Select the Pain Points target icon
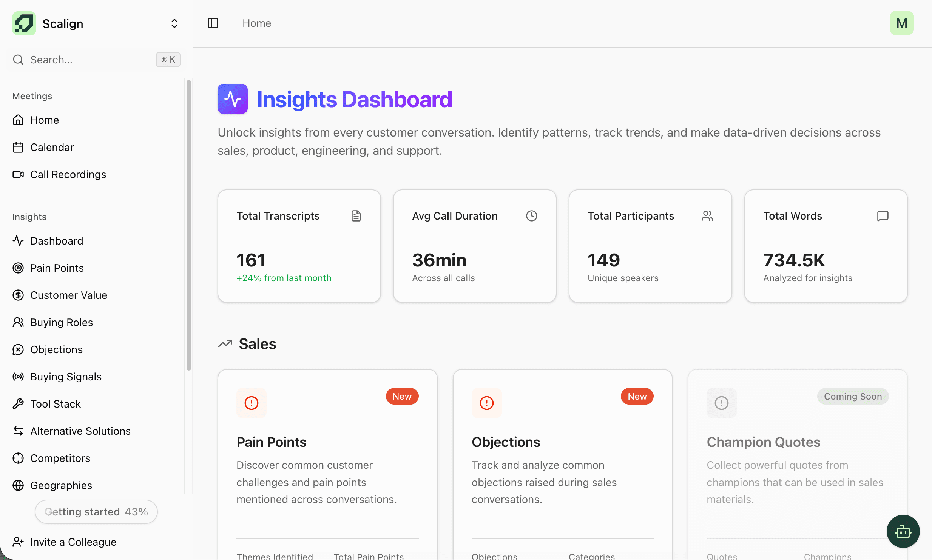The image size is (932, 560). pyautogui.click(x=18, y=268)
